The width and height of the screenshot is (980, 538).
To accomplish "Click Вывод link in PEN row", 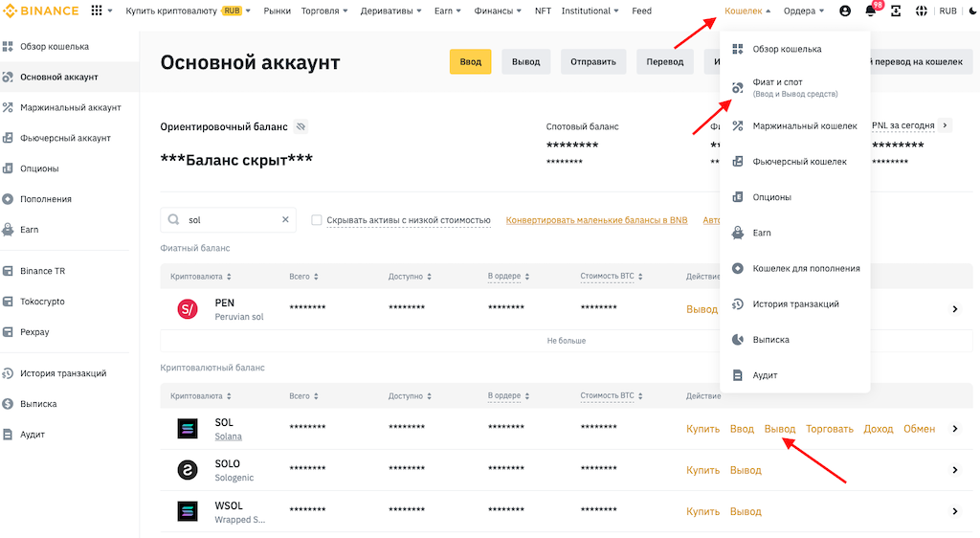I will click(702, 308).
